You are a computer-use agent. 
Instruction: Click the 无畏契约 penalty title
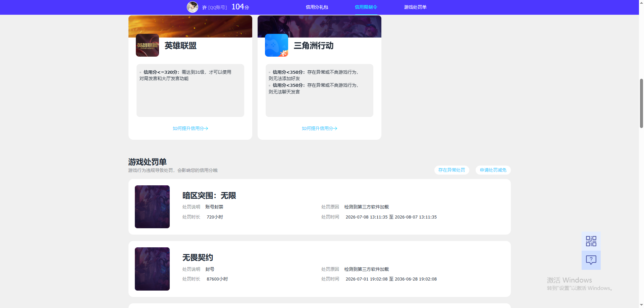click(198, 257)
